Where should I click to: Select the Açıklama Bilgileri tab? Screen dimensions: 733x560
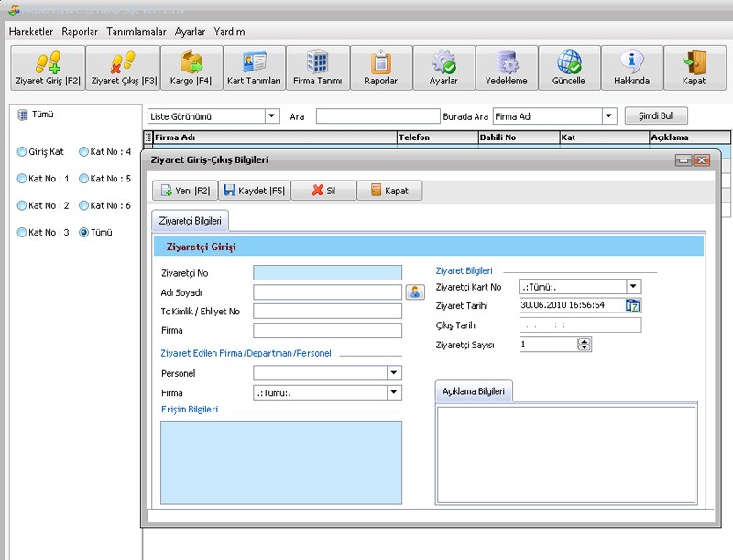click(474, 391)
